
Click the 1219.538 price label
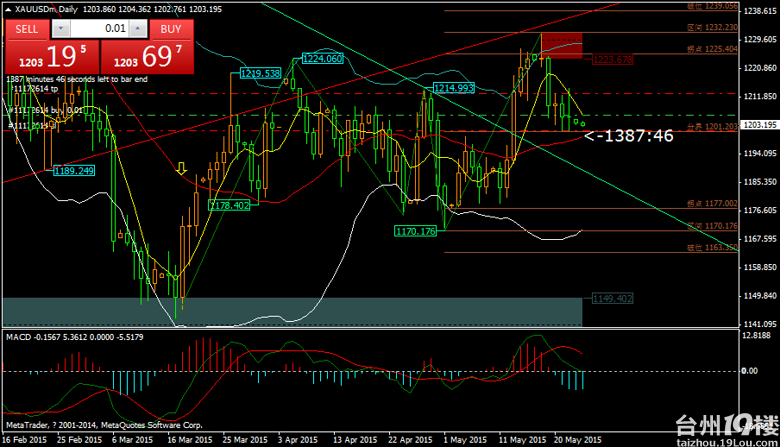pyautogui.click(x=260, y=73)
